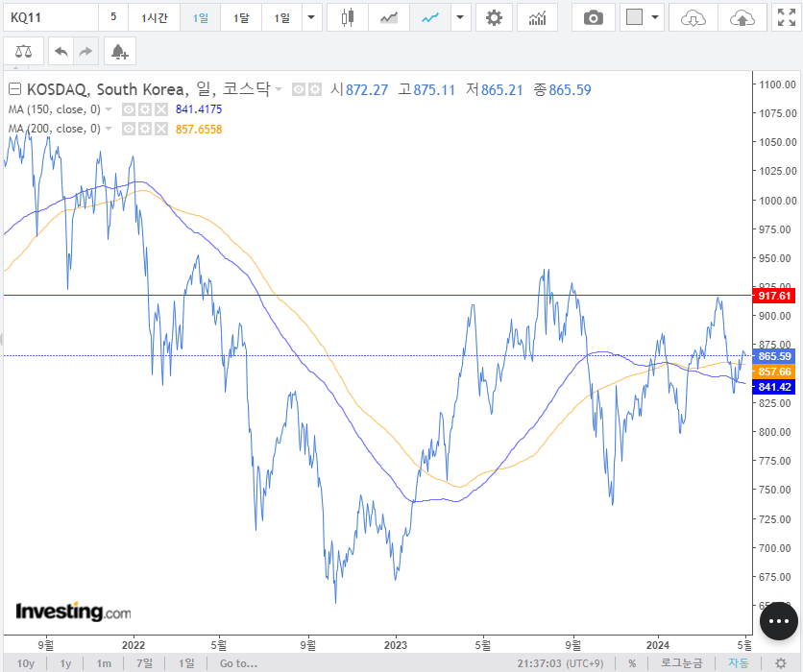Image resolution: width=803 pixels, height=672 pixels.
Task: Open MA 150 indicator settings
Action: 145,109
